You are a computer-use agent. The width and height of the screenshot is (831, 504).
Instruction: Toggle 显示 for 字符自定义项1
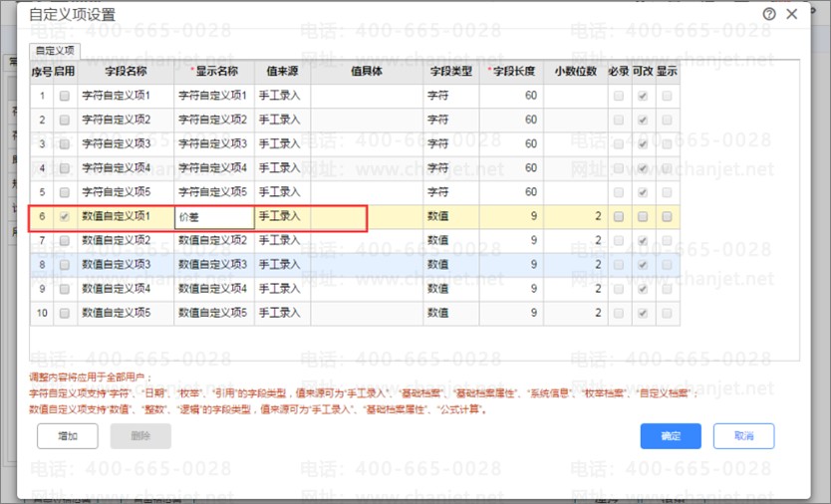point(668,96)
